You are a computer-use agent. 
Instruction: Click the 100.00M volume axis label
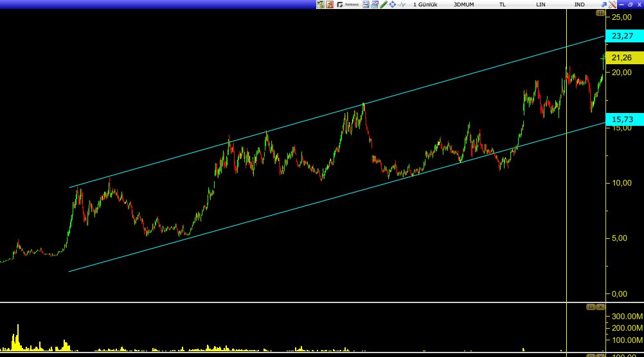[x=627, y=340]
